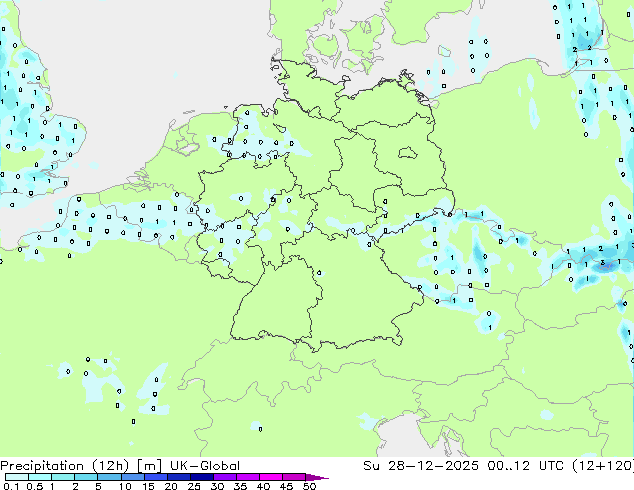Click the 1–2 legend color swatch
The height and width of the screenshot is (490, 634).
coord(63,477)
